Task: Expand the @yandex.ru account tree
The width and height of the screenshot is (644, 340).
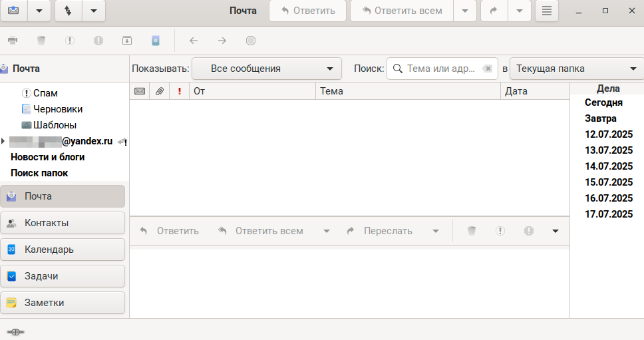Action: [4, 141]
